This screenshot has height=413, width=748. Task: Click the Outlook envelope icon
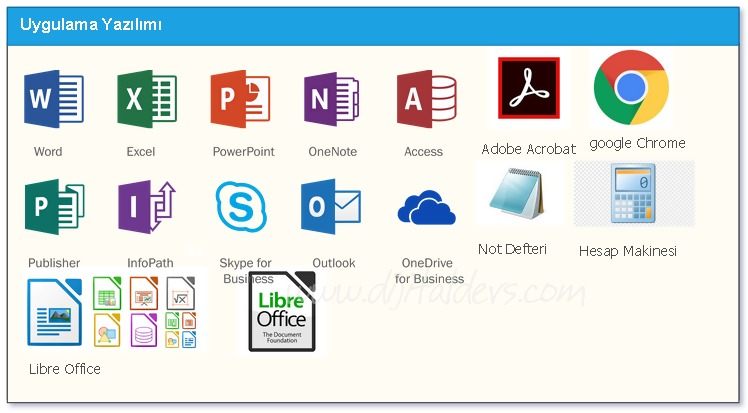(x=331, y=208)
